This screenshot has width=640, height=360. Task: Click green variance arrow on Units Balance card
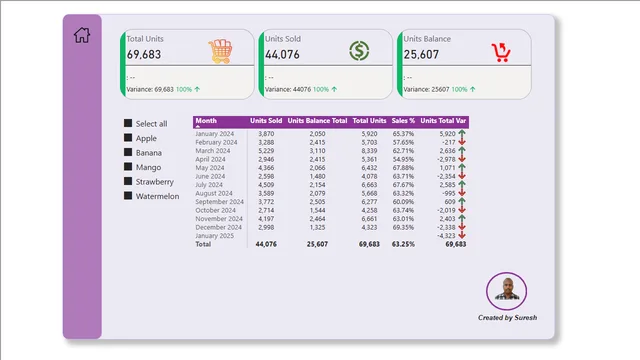click(x=473, y=89)
